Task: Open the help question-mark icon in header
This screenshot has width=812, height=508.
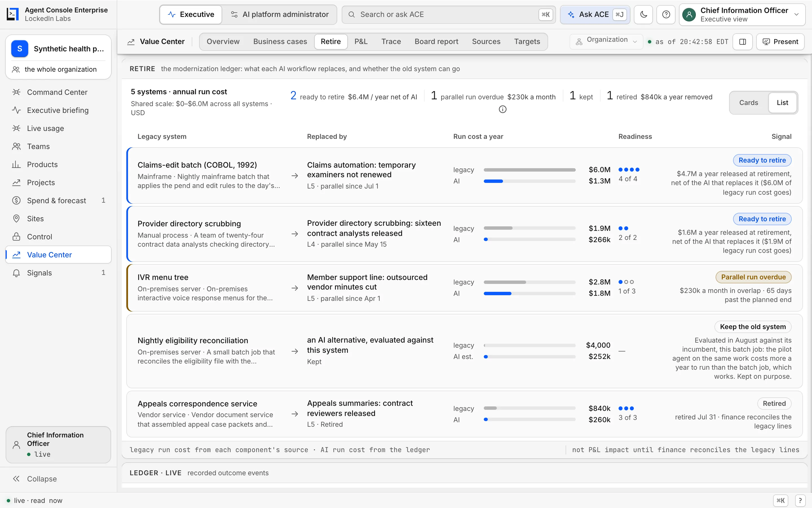Action: pyautogui.click(x=666, y=14)
